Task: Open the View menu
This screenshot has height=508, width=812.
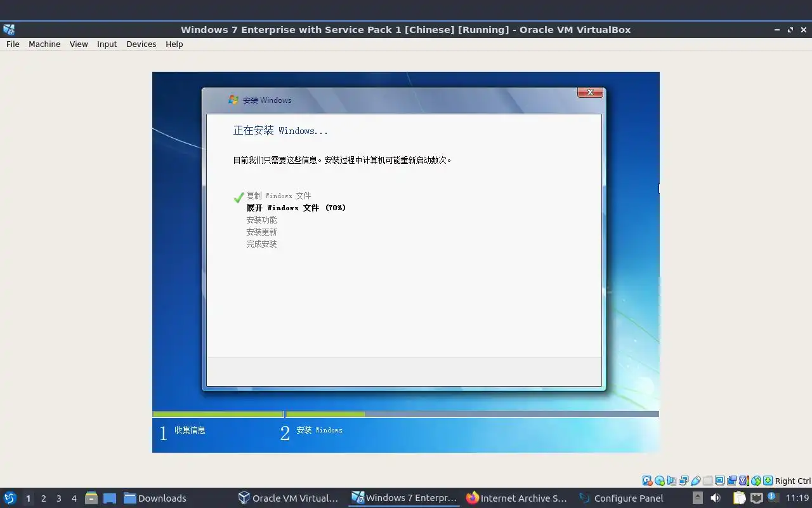Action: (x=79, y=44)
